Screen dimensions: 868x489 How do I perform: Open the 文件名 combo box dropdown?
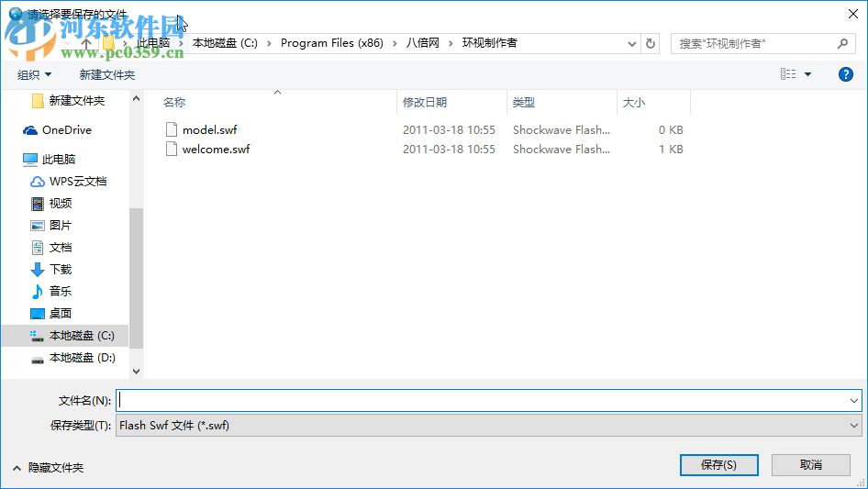853,400
